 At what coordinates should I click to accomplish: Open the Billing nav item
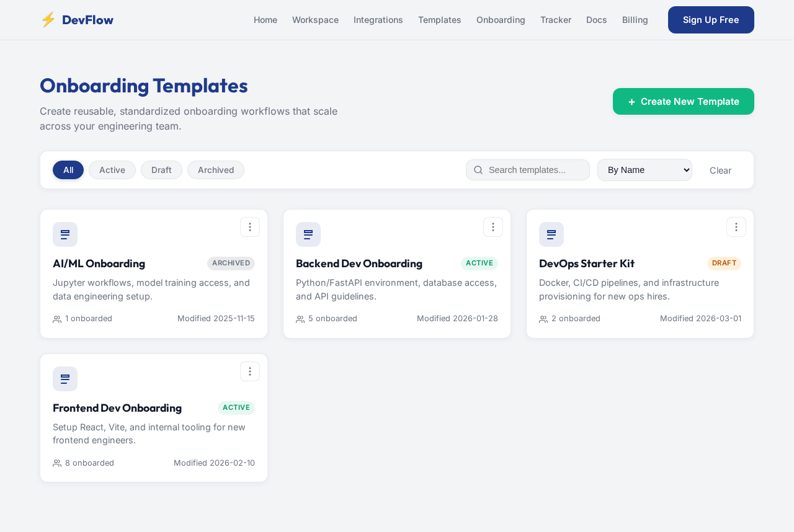tap(635, 20)
